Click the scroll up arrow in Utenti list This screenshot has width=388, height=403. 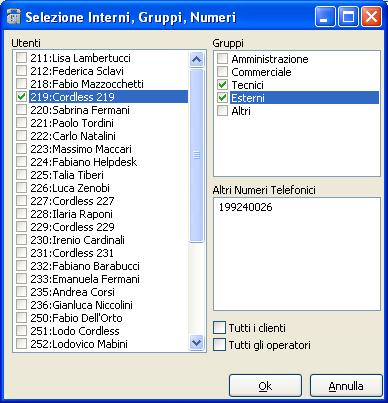click(x=197, y=60)
